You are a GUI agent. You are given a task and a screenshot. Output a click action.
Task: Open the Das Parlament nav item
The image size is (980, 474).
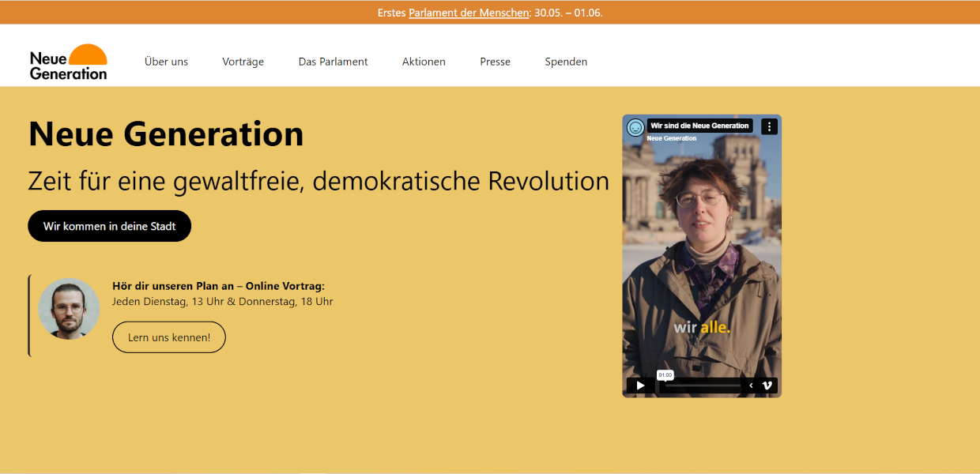coord(333,62)
